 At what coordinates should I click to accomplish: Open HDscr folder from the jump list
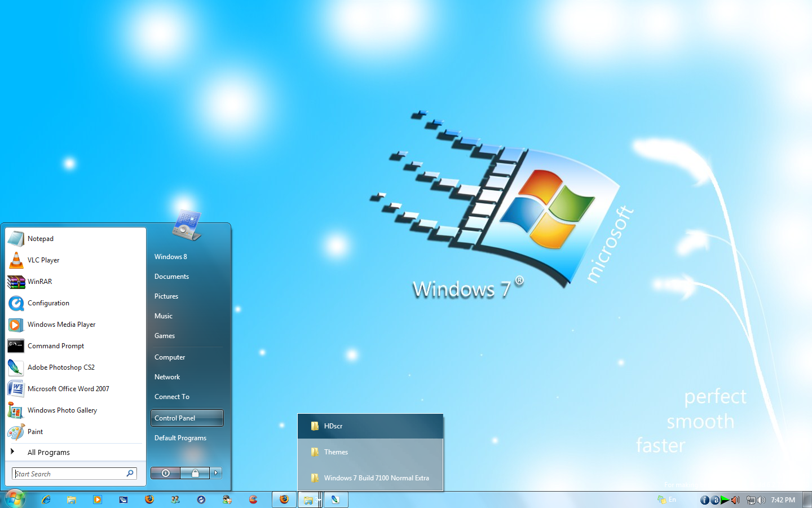coord(370,426)
